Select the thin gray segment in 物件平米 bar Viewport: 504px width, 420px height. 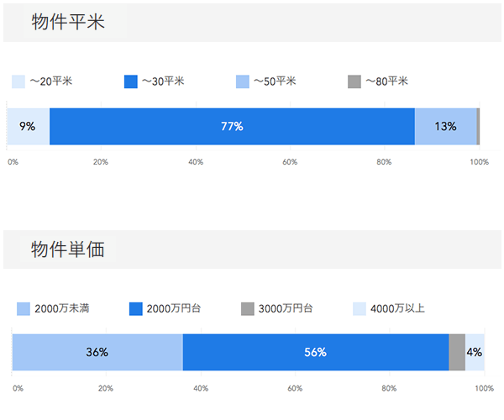pos(478,127)
